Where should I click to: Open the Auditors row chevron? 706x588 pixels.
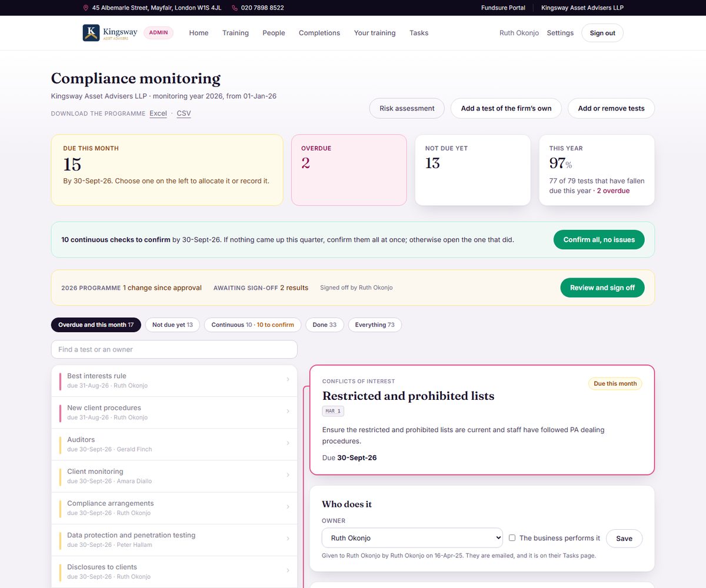(288, 443)
